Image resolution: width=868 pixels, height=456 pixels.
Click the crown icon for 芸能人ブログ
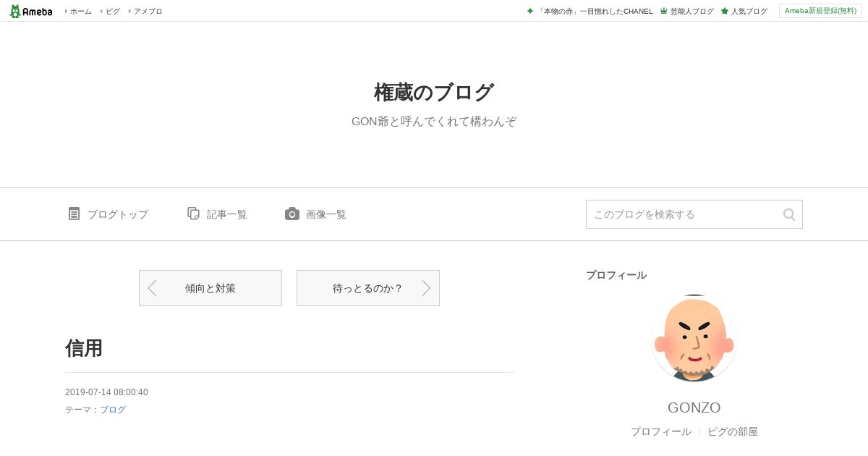click(664, 11)
